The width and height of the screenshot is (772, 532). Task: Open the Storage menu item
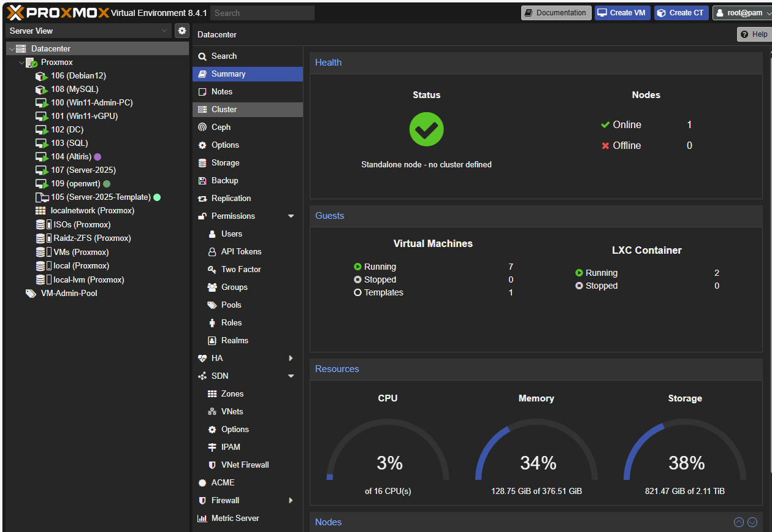tap(225, 163)
